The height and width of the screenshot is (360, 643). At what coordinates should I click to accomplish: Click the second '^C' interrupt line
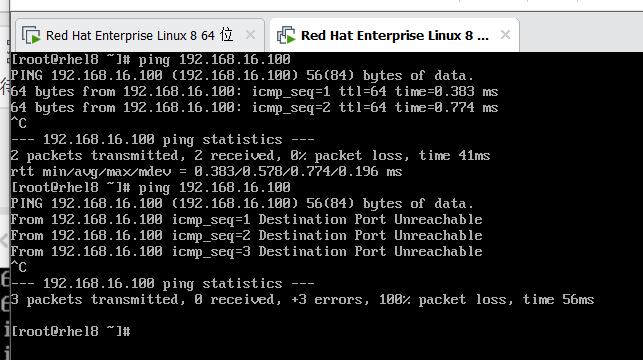[19, 267]
